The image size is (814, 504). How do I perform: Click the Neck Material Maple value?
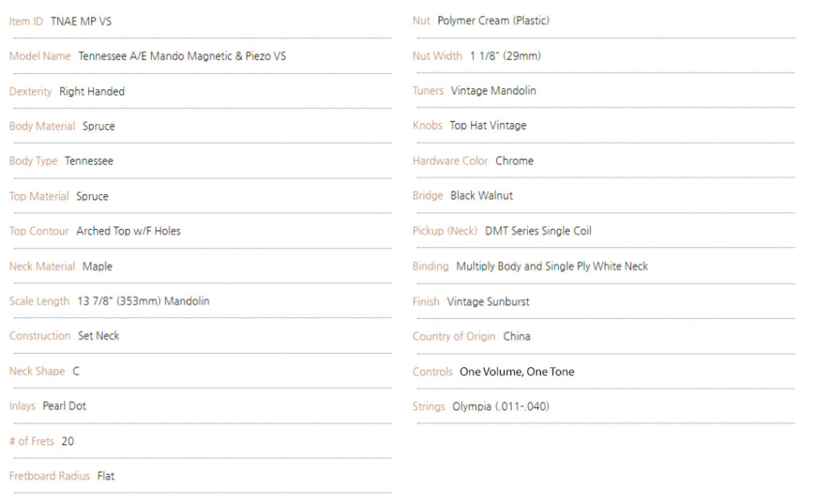point(97,266)
